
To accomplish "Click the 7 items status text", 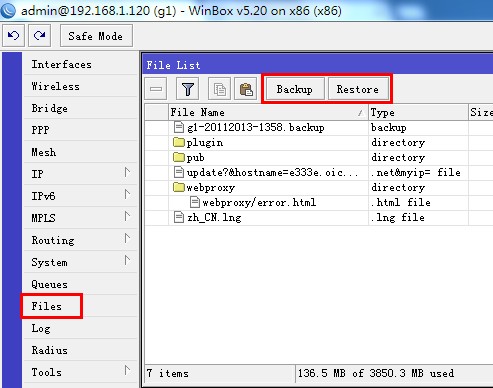I will [x=168, y=373].
